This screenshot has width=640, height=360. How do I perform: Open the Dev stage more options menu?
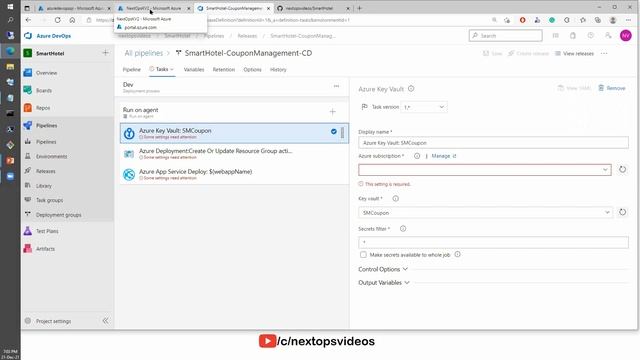[x=336, y=86]
